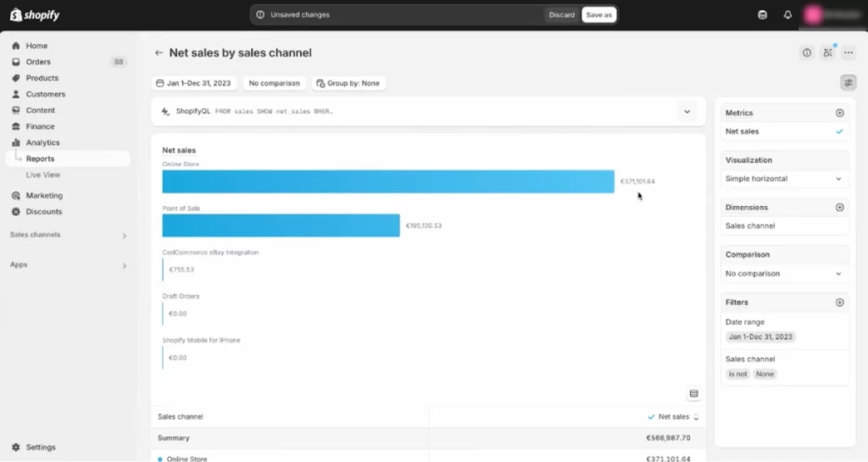Click the CedCommerce eBay Integration label
The image size is (868, 462).
click(x=210, y=253)
